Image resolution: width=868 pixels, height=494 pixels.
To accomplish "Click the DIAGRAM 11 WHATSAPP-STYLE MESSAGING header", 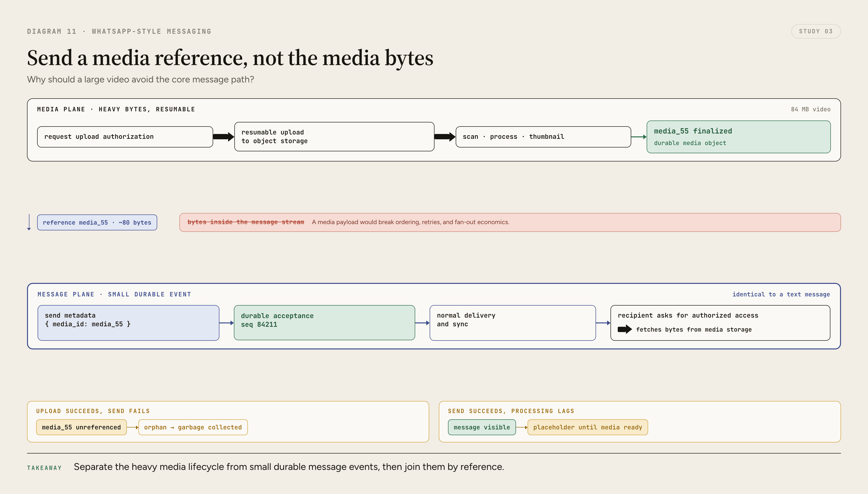I will (x=119, y=31).
